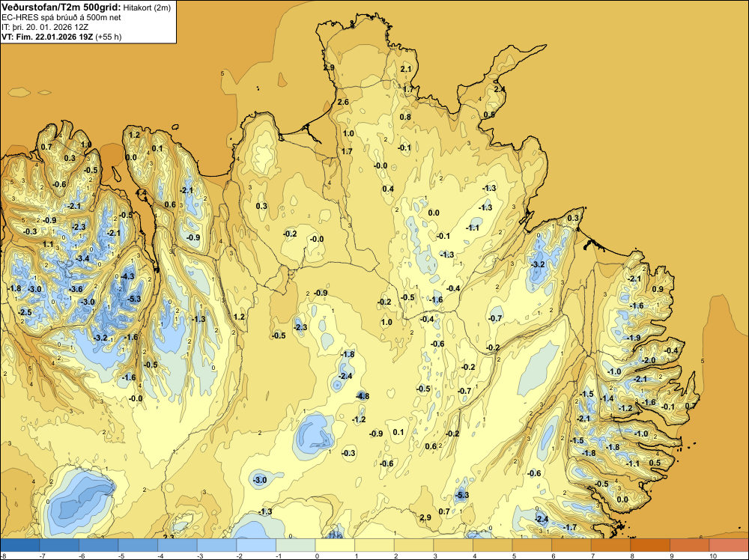Click the 4.4 temperature value
The image size is (749, 560).
click(x=142, y=193)
